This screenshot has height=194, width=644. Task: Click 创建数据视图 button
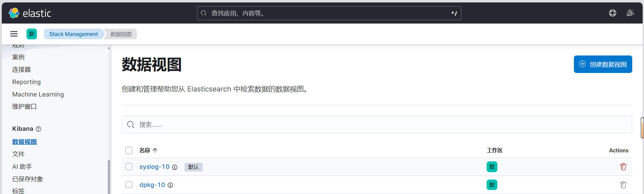pyautogui.click(x=603, y=64)
